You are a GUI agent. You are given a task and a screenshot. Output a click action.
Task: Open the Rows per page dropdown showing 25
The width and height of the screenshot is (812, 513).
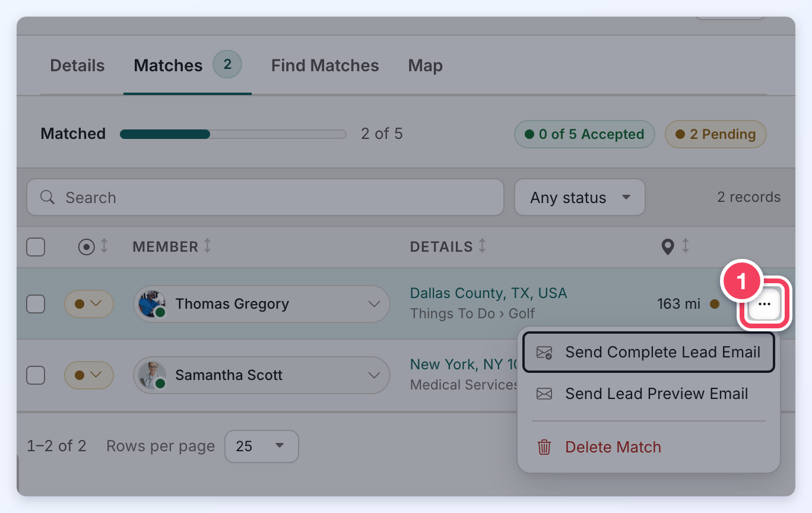click(261, 446)
